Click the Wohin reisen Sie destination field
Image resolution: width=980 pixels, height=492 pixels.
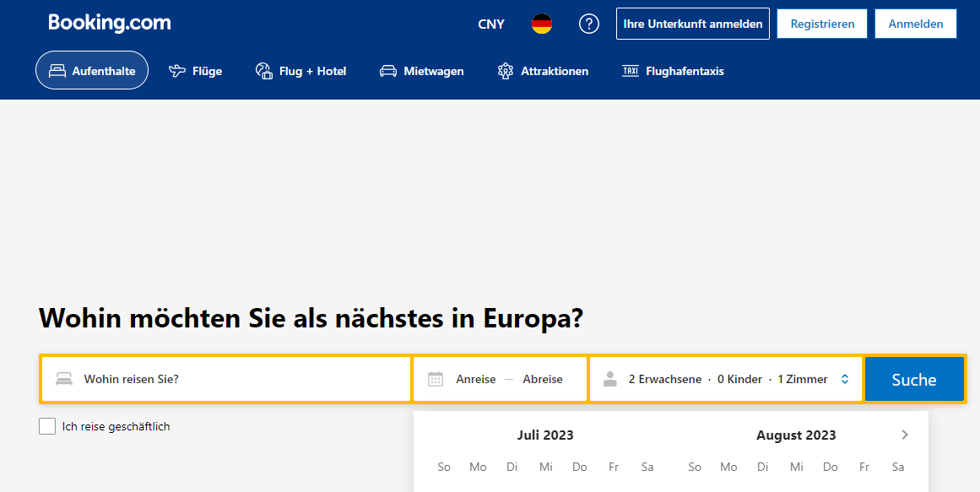(236, 379)
